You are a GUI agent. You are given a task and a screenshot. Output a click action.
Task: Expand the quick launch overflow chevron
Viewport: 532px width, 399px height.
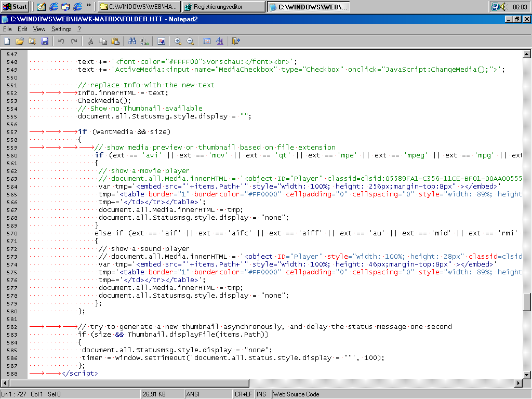pyautogui.click(x=89, y=5)
